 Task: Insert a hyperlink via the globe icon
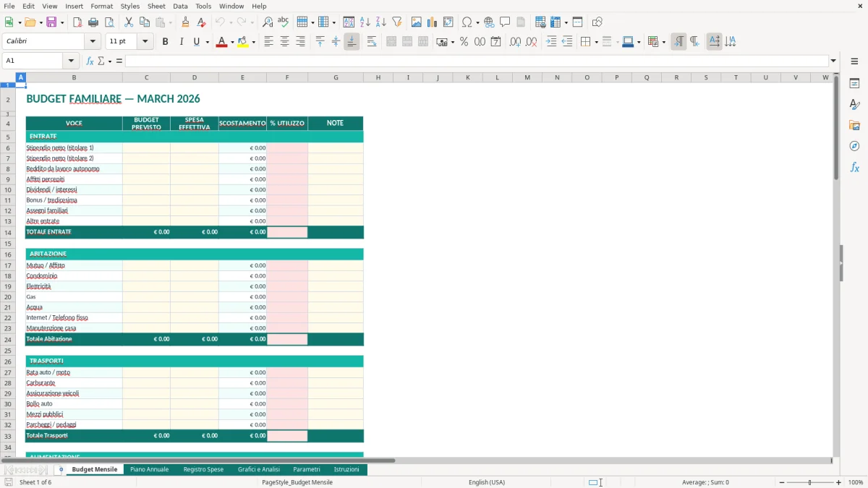(489, 22)
